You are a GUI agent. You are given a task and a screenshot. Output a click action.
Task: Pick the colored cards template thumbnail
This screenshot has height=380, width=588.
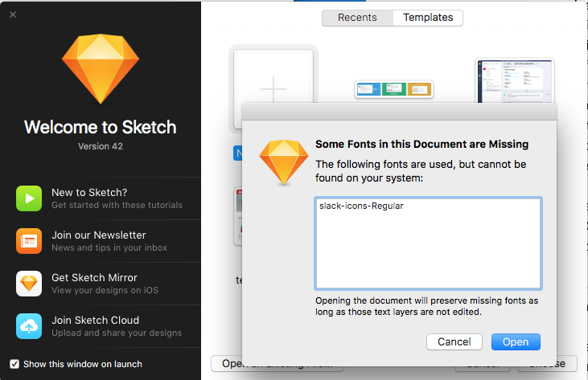point(394,89)
